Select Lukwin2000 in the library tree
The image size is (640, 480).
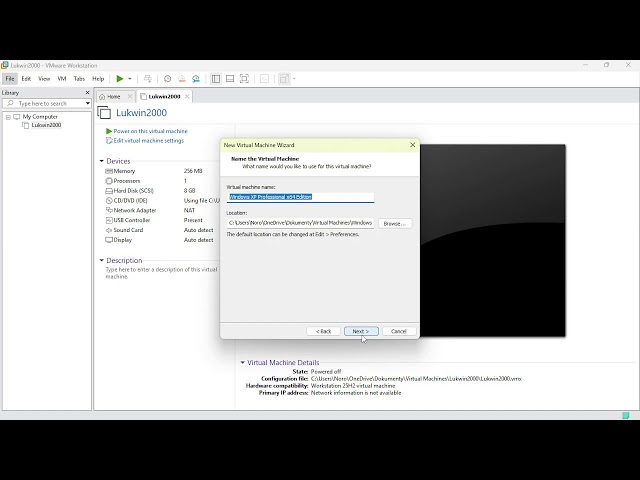pos(46,125)
